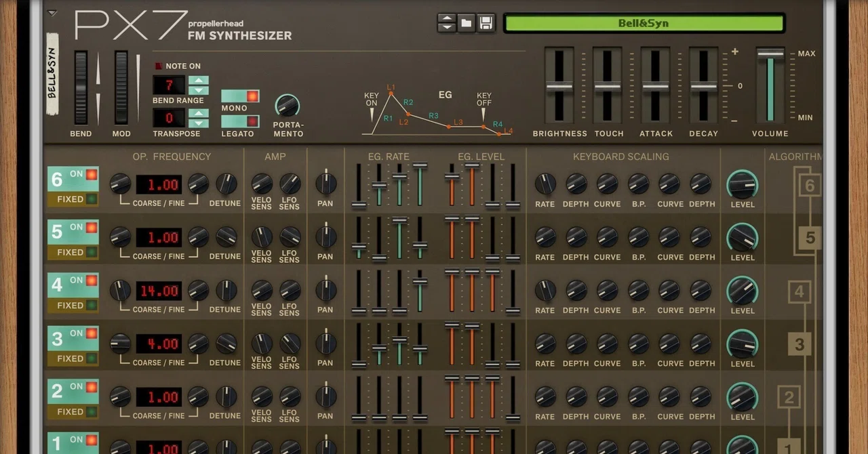Screen dimensions: 868x454
Task: Click operator 5 left Depth knob
Action: (576, 236)
